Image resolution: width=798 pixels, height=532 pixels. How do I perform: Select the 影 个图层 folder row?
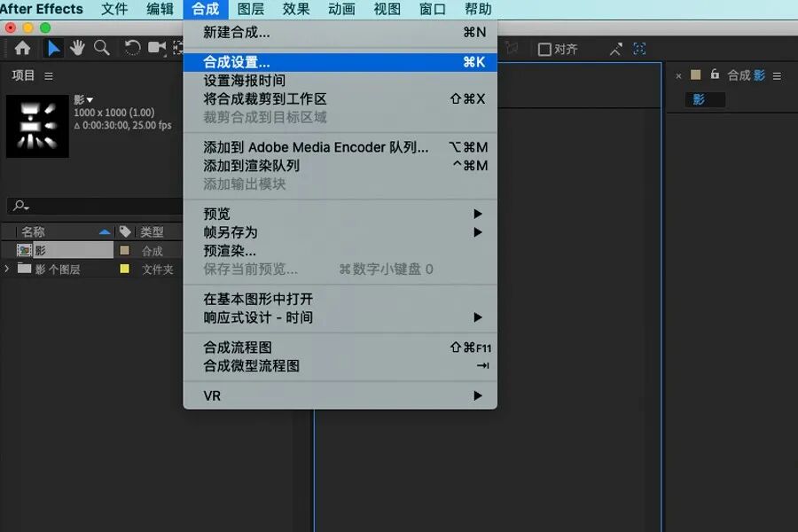click(x=91, y=269)
